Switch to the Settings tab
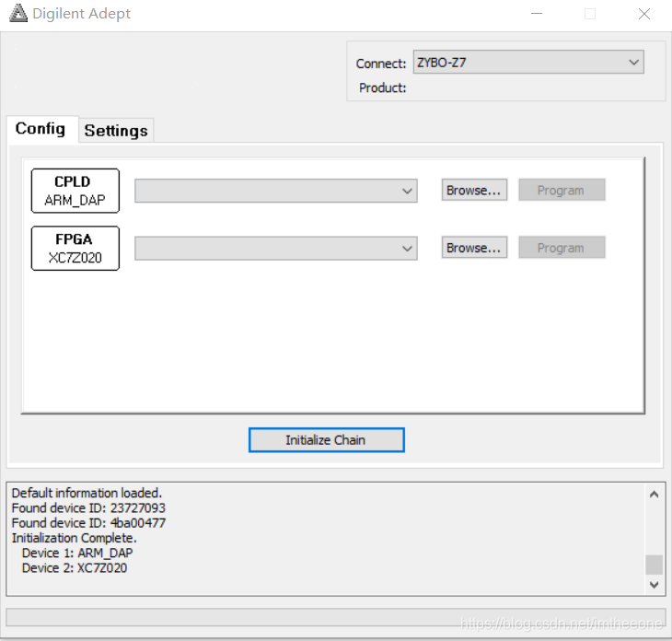The width and height of the screenshot is (672, 641). (x=116, y=131)
